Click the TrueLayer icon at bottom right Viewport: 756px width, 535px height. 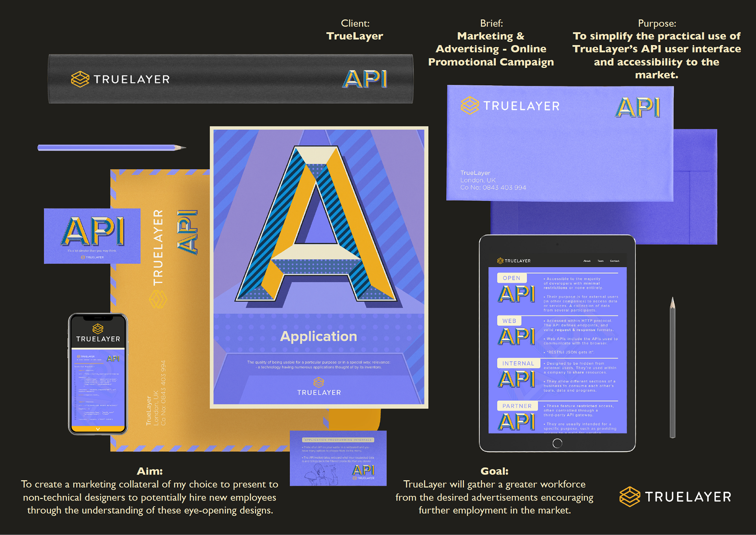coord(630,497)
